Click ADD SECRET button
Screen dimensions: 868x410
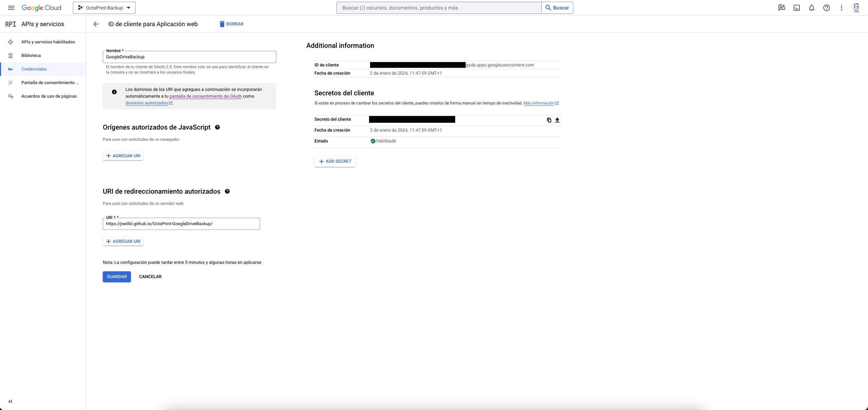[x=335, y=161]
